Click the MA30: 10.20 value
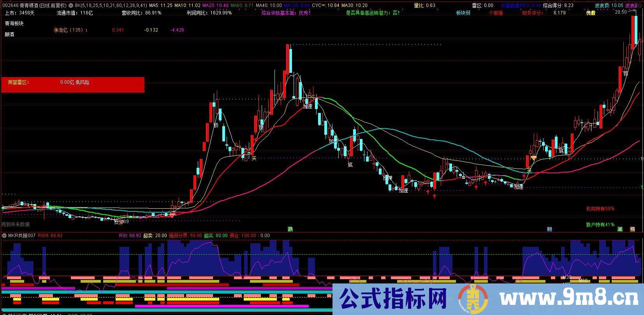 [x=354, y=6]
